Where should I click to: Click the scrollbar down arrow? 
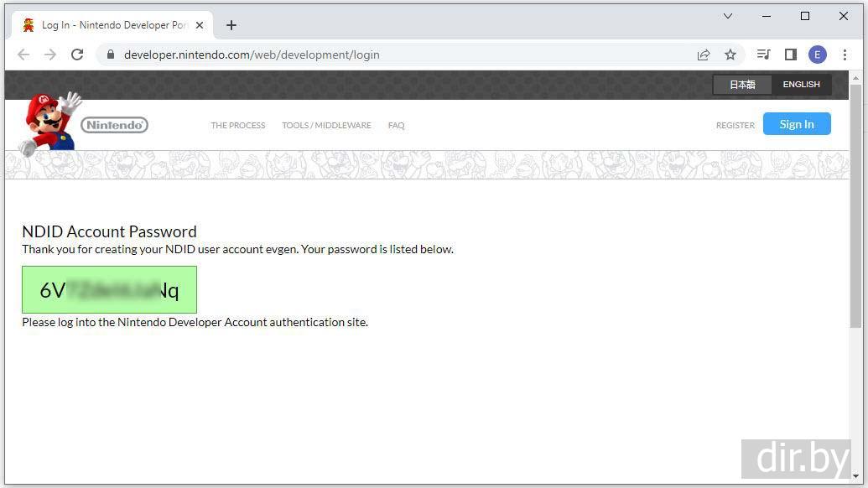coord(855,475)
